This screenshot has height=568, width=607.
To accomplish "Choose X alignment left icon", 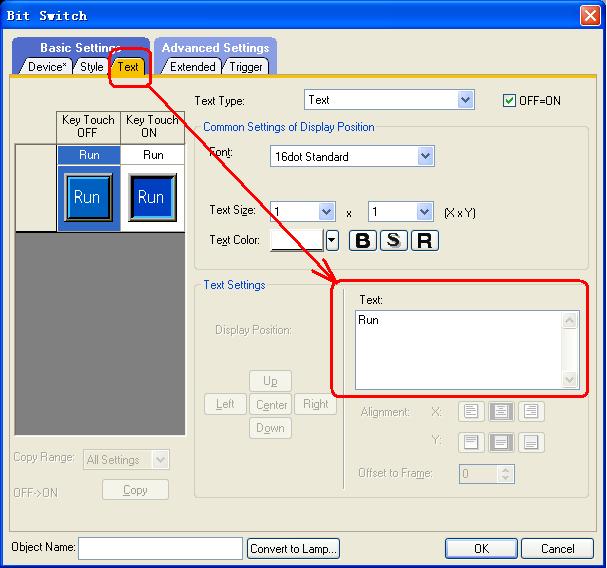I will click(470, 411).
